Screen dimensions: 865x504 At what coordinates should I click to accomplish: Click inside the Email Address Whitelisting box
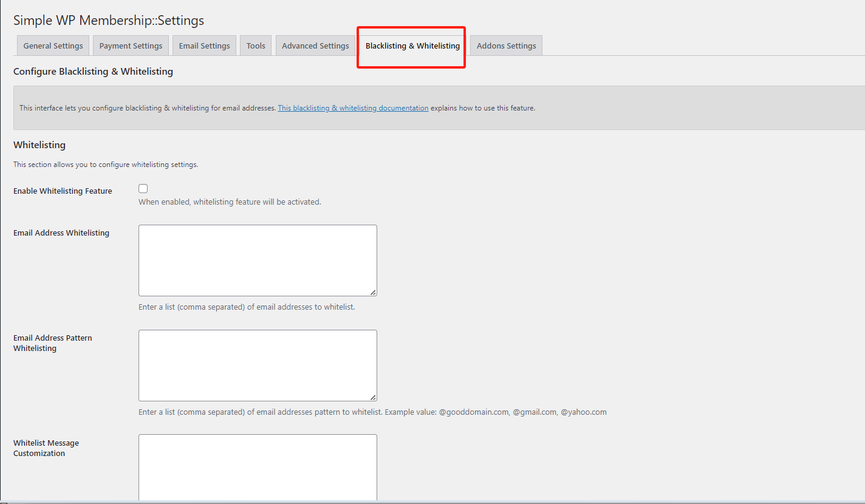258,260
